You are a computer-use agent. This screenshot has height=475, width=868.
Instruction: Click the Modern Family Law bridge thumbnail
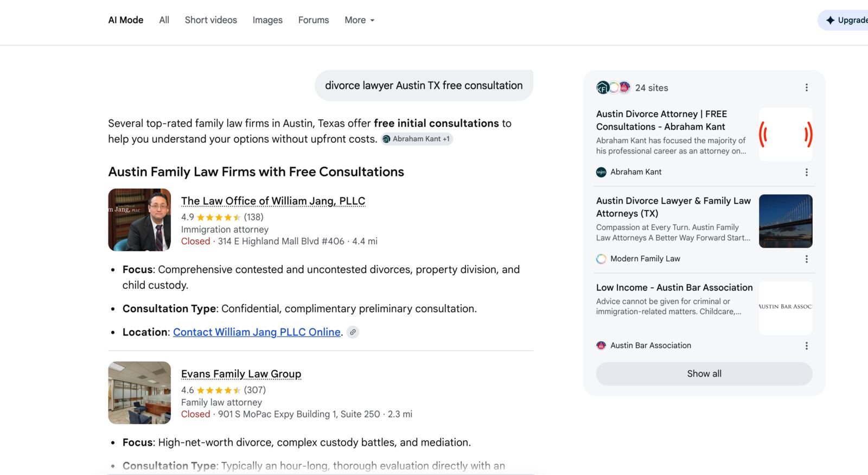coord(786,221)
